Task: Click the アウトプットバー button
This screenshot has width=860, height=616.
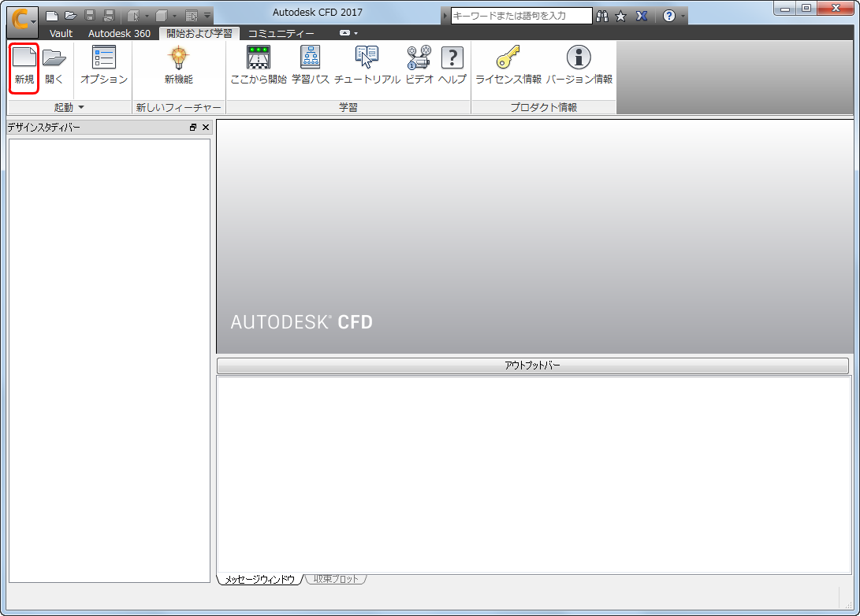Action: [533, 366]
